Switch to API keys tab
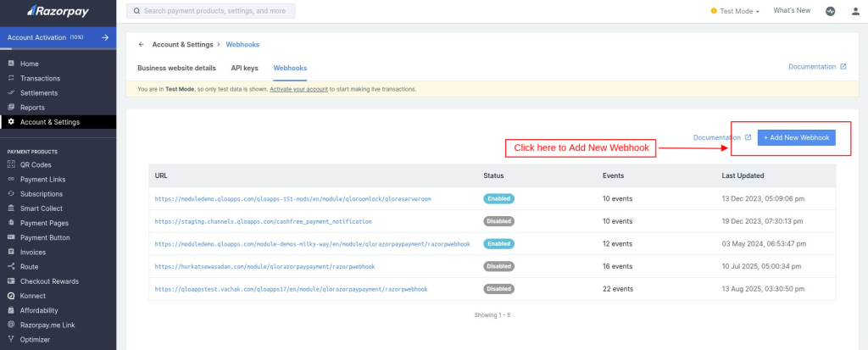Image resolution: width=868 pixels, height=350 pixels. (245, 68)
